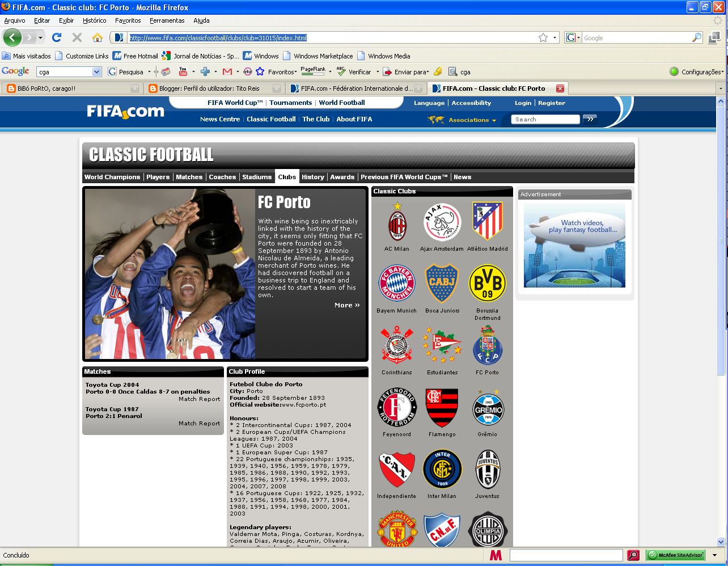Click the FIFA World Cup navigation link
This screenshot has width=728, height=566.
235,103
